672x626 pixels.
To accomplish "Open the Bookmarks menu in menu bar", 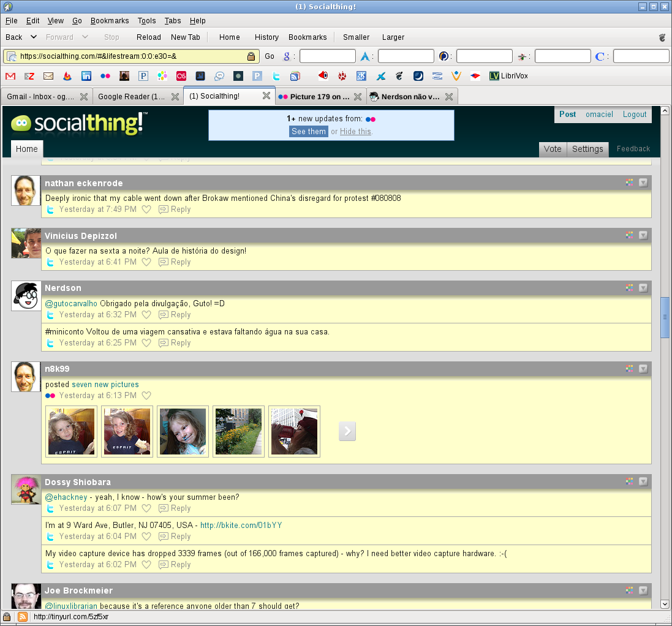I will coord(110,21).
